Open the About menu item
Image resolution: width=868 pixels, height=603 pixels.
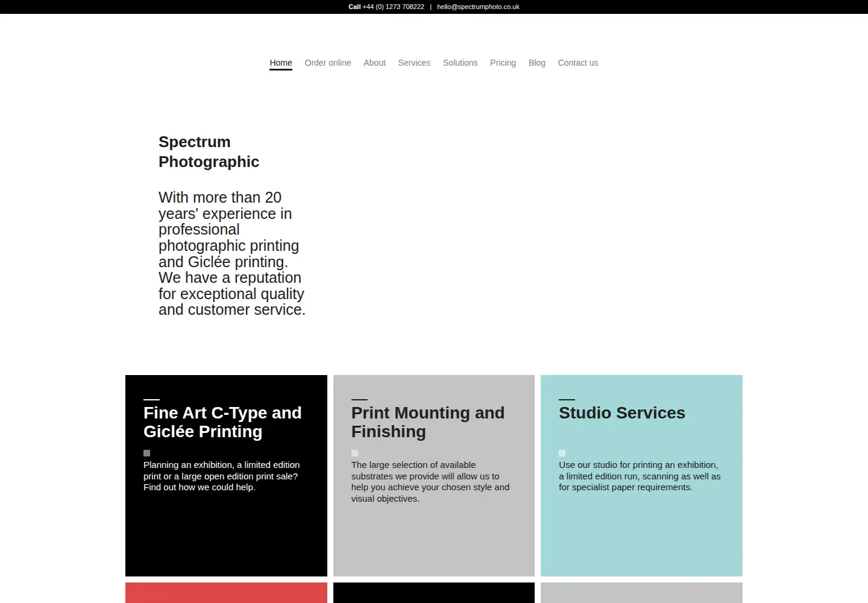(374, 63)
